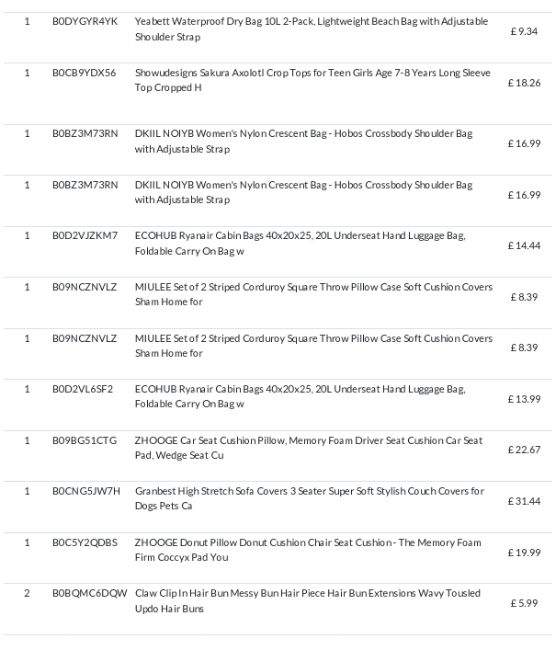Select price £13.99

point(524,399)
